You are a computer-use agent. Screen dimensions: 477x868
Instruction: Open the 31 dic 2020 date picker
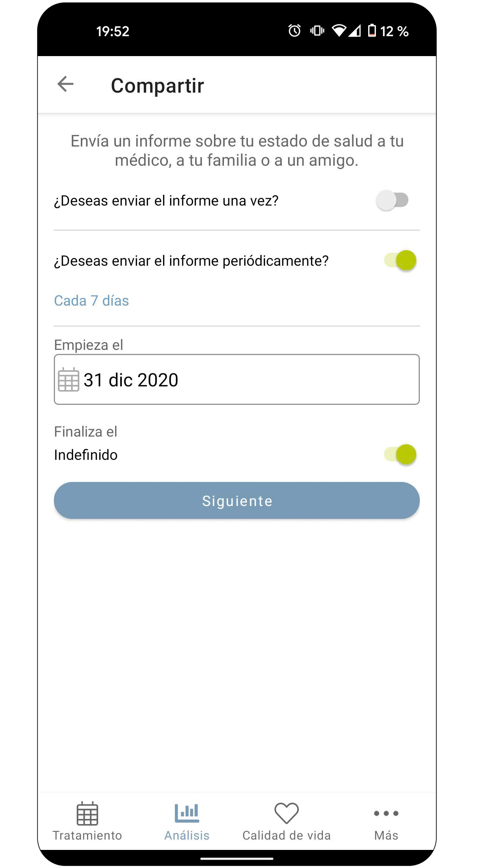237,379
